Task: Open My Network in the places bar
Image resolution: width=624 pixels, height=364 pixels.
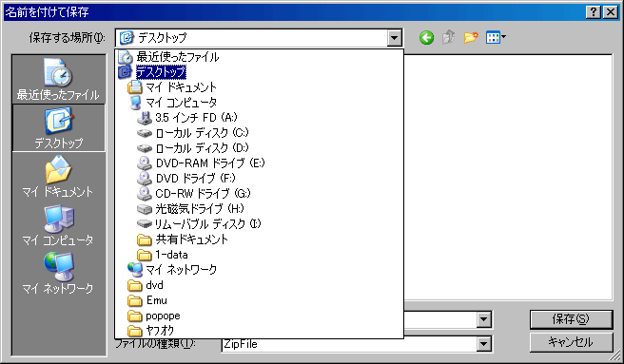Action: (59, 273)
